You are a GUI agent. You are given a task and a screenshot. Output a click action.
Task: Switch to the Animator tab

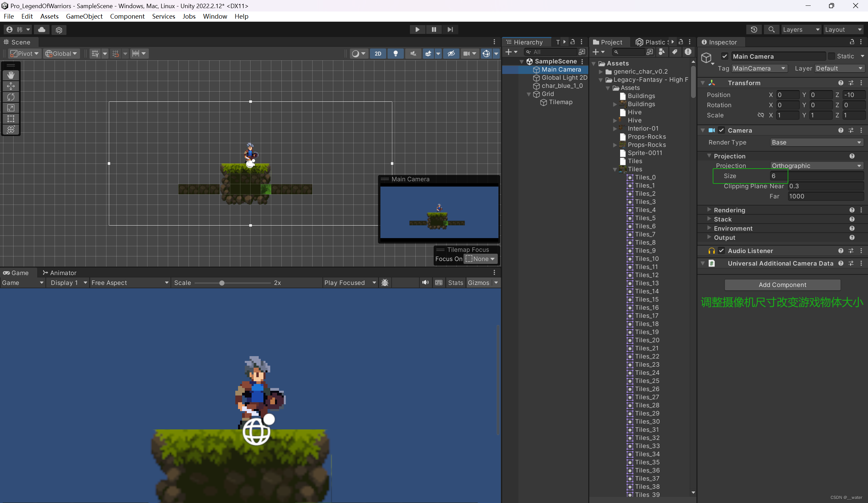(60, 272)
